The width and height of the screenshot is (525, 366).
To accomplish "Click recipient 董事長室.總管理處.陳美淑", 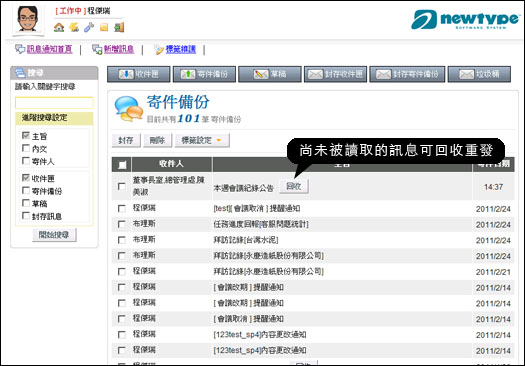I will 168,186.
